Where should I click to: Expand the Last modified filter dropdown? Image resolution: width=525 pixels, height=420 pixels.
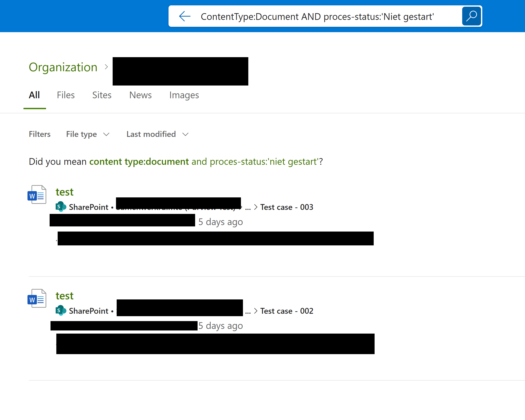[x=157, y=134]
